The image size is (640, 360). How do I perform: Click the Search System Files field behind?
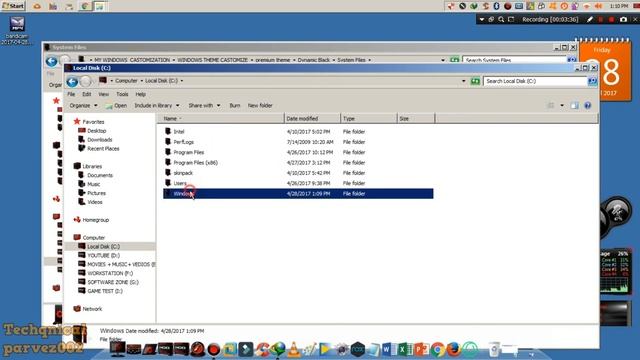point(514,60)
